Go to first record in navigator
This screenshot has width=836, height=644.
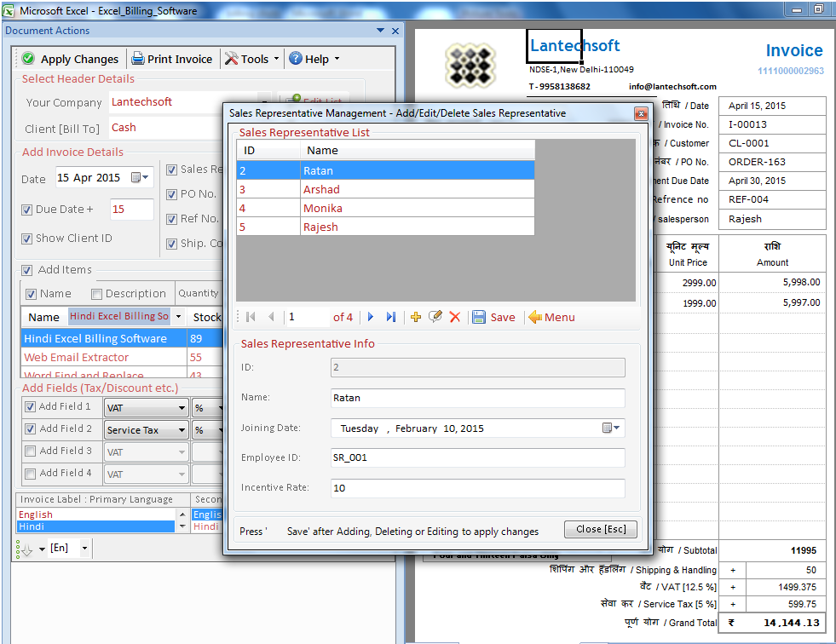(251, 317)
